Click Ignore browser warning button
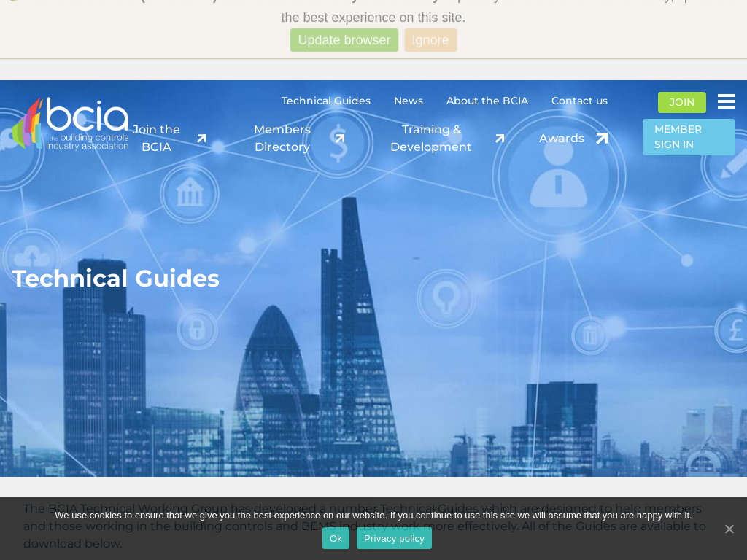The height and width of the screenshot is (560, 747). point(430,40)
